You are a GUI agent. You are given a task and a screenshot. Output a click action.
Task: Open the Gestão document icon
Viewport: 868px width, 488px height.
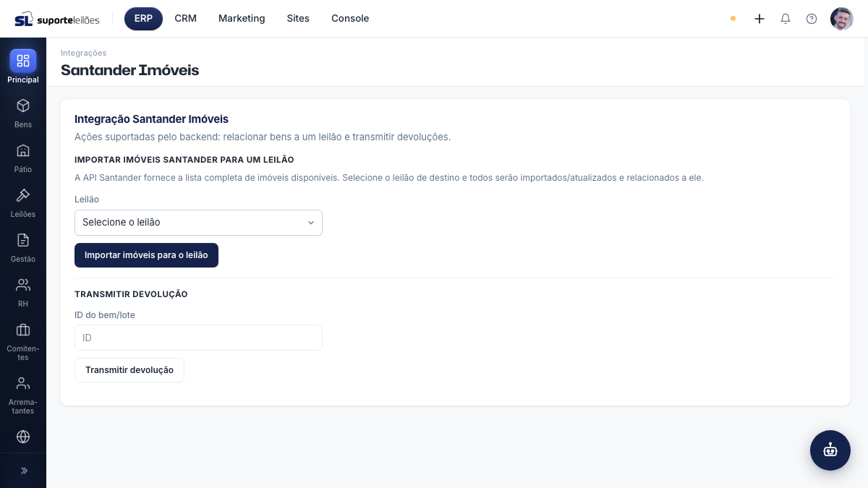coord(23,240)
